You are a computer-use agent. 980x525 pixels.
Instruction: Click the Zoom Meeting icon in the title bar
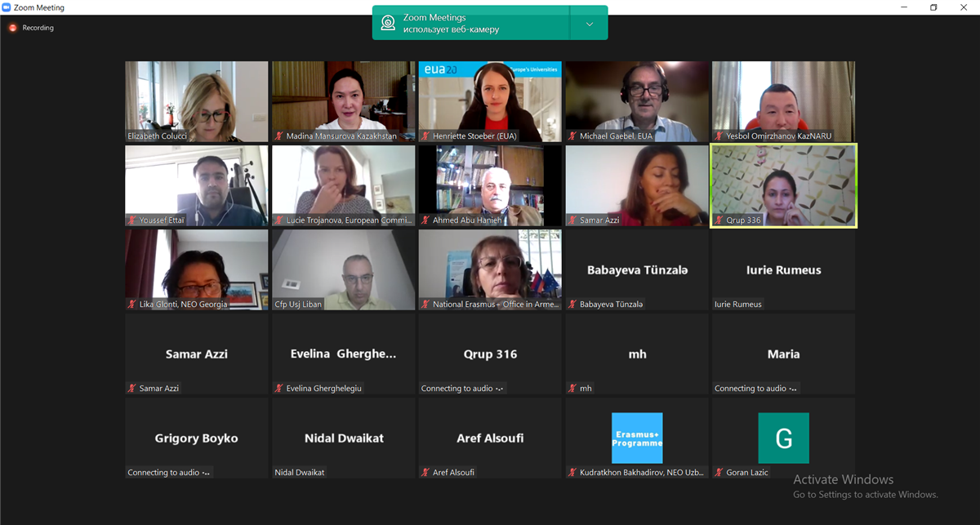pos(7,7)
